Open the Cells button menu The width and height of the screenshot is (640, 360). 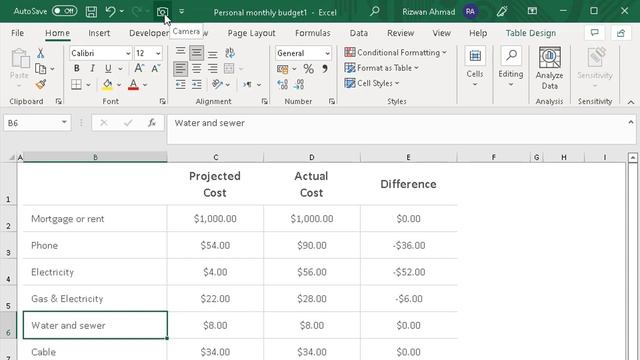click(475, 67)
